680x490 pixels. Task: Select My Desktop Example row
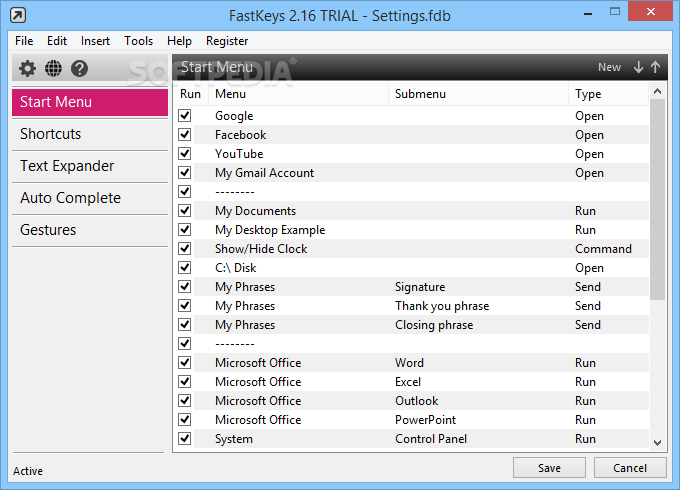coord(411,229)
